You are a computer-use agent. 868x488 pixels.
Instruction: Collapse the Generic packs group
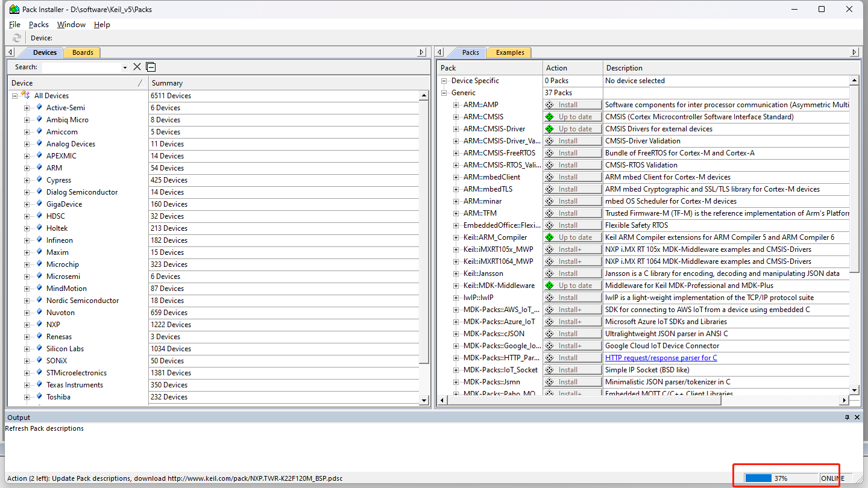point(444,93)
